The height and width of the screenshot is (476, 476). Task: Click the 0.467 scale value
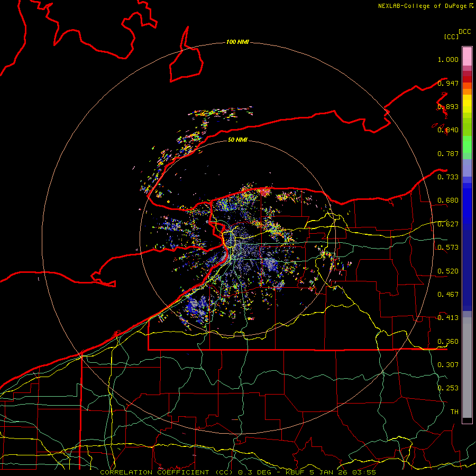(x=448, y=294)
